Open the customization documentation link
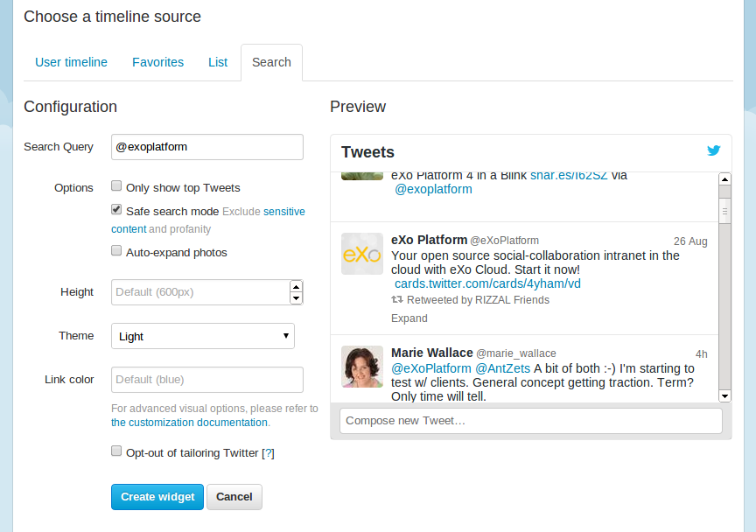This screenshot has width=756, height=532. click(x=190, y=423)
